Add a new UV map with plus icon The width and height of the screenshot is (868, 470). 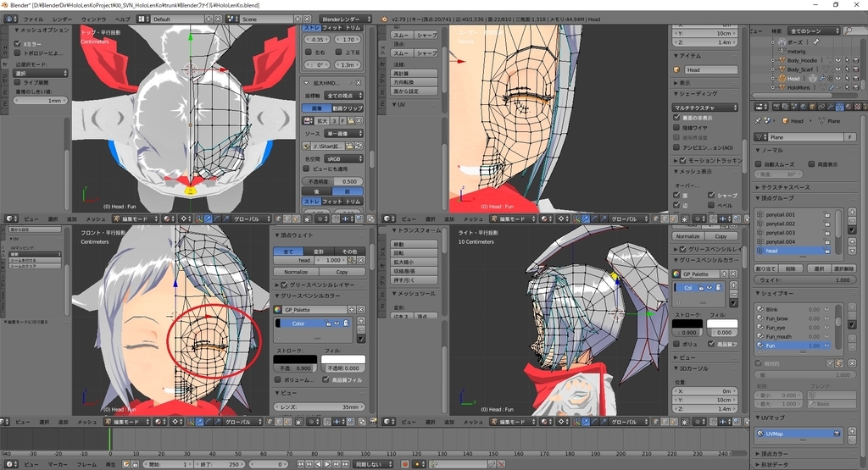[x=852, y=431]
